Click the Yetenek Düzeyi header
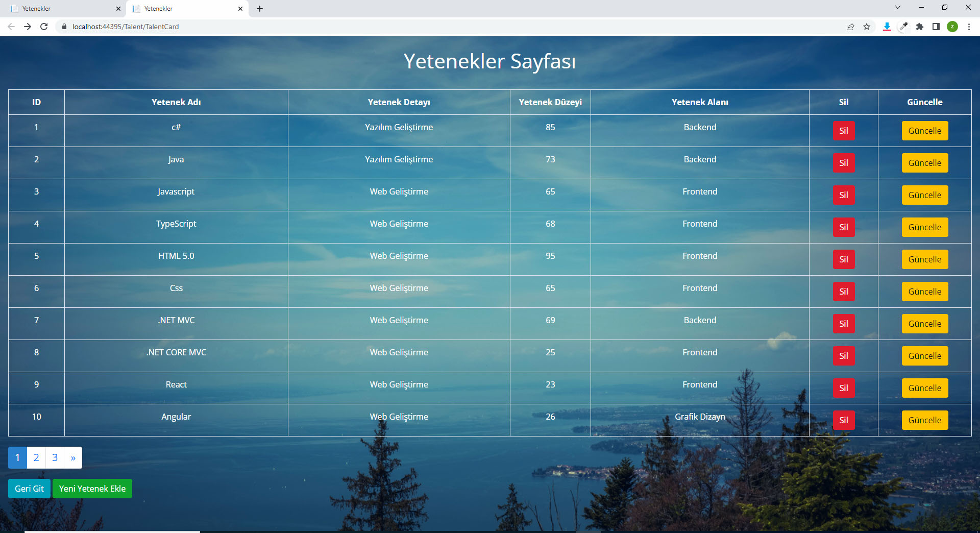 coord(550,102)
